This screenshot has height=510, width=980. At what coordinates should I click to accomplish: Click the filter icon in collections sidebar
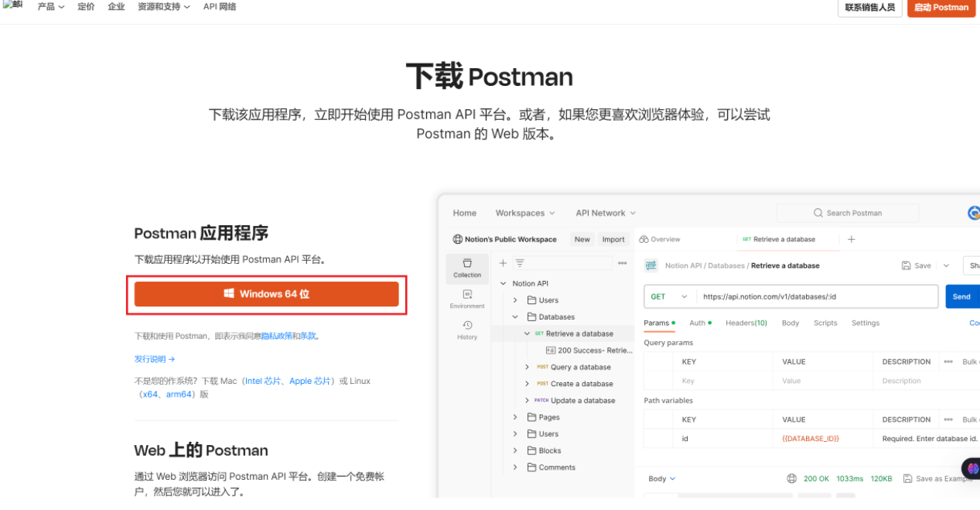click(520, 263)
